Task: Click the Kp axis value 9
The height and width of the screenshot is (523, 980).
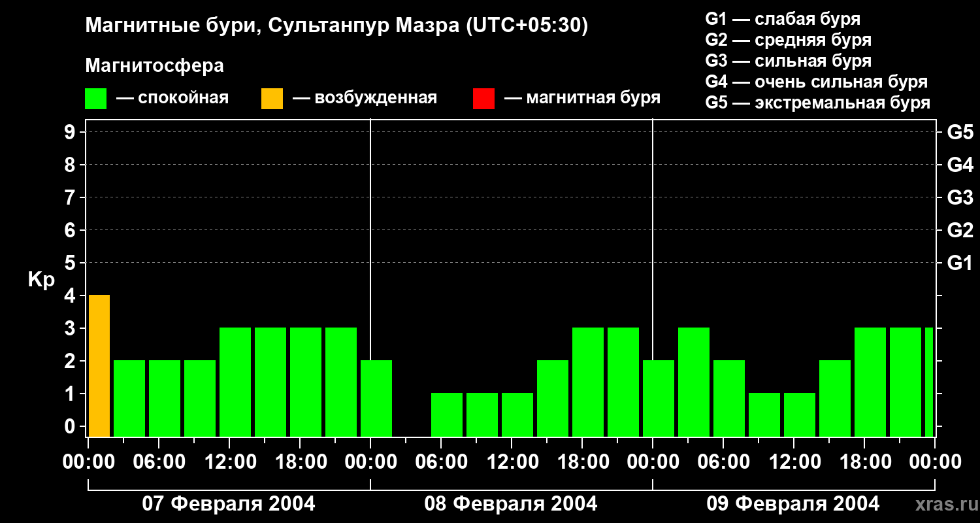Action: pos(71,132)
